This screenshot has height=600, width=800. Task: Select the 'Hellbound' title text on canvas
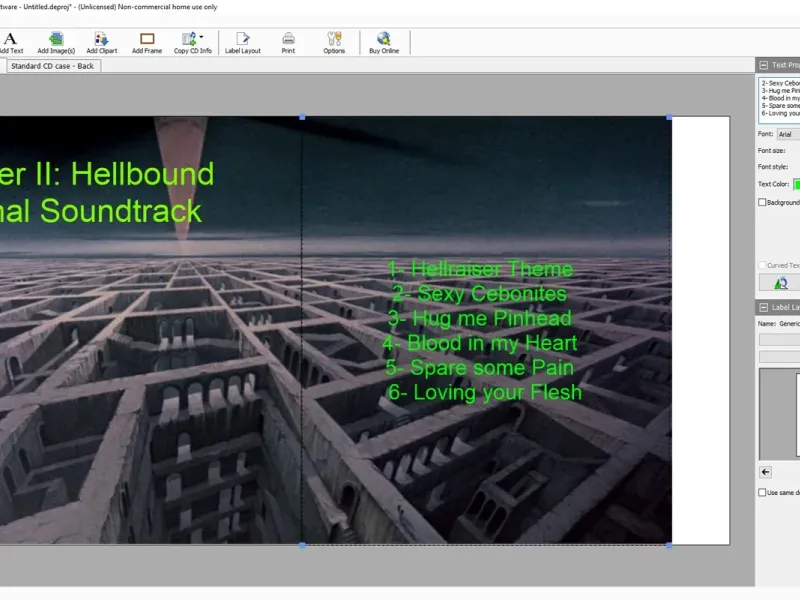142,174
